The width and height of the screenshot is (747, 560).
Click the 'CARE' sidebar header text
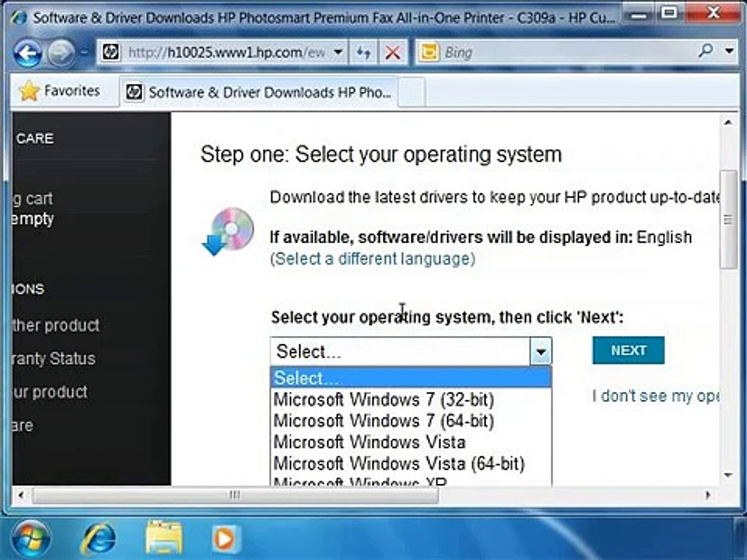(35, 138)
